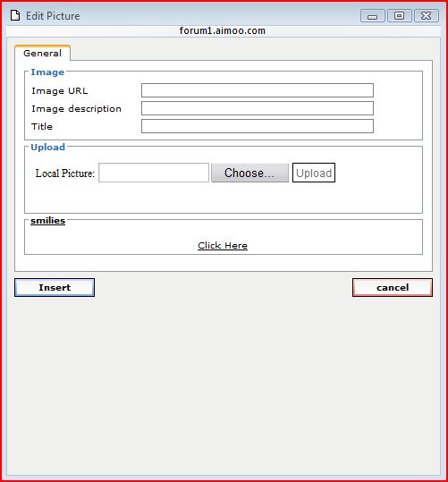Focus the Title text field

(258, 126)
